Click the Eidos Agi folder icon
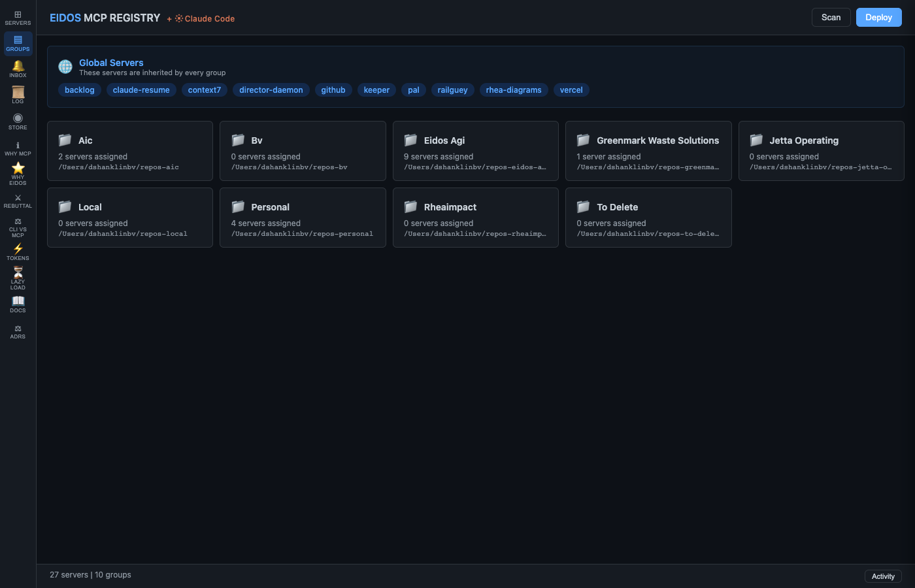Screen dimensions: 915x588 pyautogui.click(x=410, y=140)
